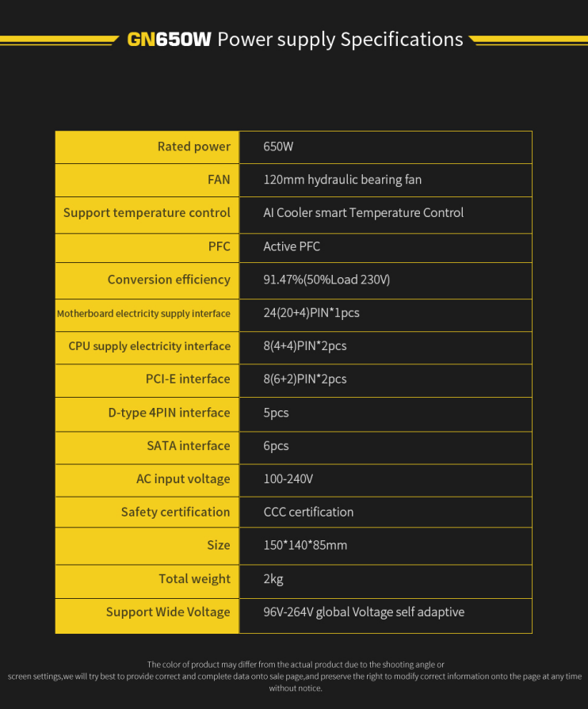Select the 24(20+4)PIN*1pcs value
This screenshot has width=588, height=709.
[x=311, y=313]
